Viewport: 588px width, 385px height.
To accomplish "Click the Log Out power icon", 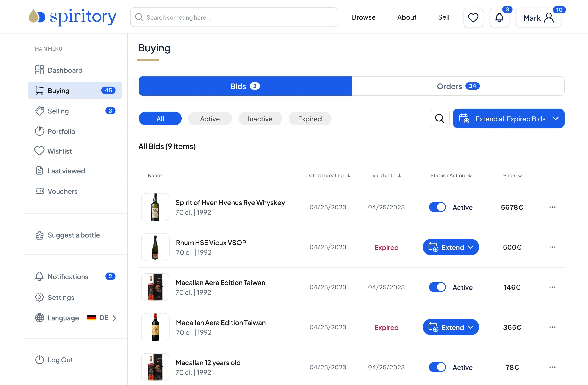I will 39,360.
